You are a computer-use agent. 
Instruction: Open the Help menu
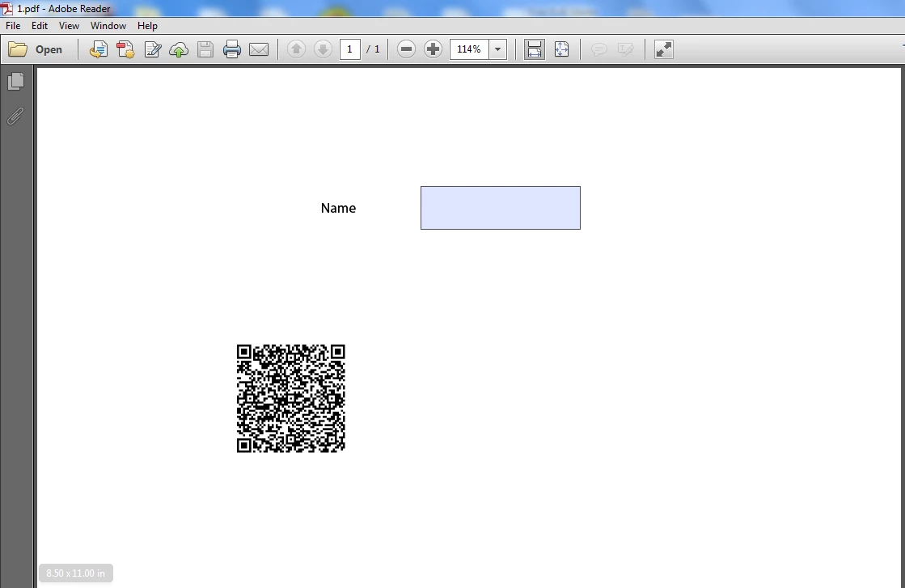pyautogui.click(x=147, y=26)
